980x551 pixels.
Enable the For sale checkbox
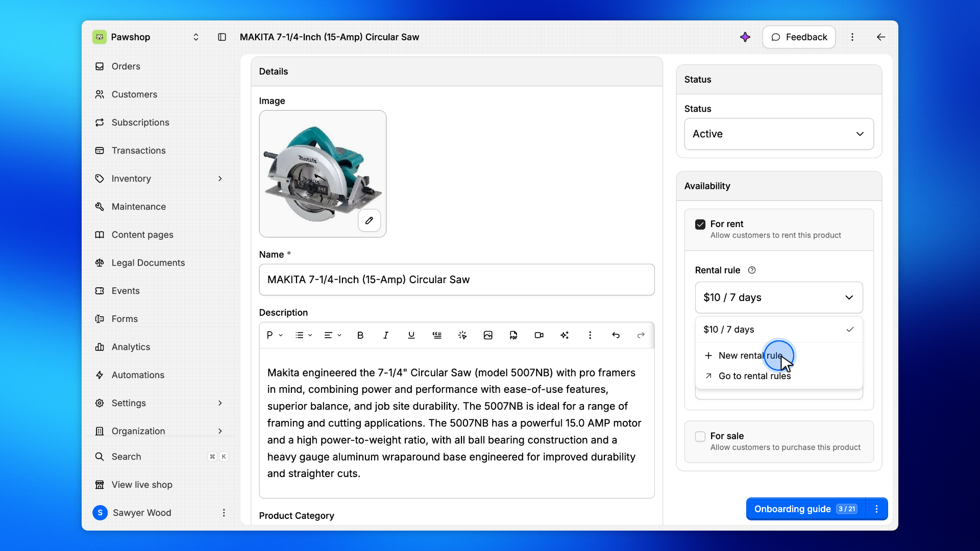[700, 437]
